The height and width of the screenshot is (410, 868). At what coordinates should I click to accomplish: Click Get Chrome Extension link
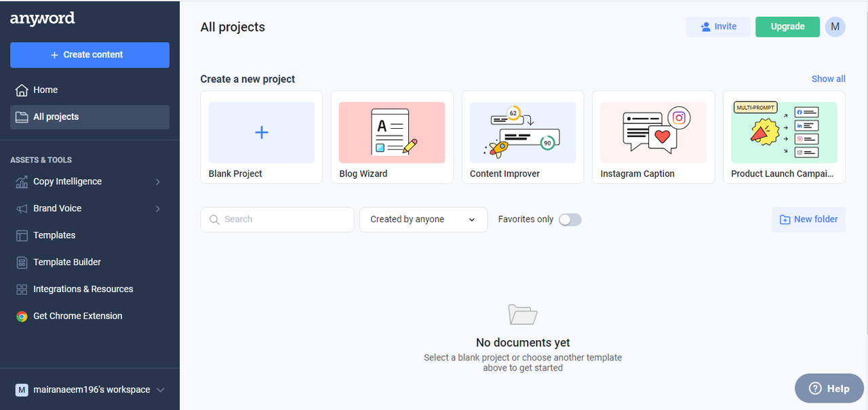point(90,316)
